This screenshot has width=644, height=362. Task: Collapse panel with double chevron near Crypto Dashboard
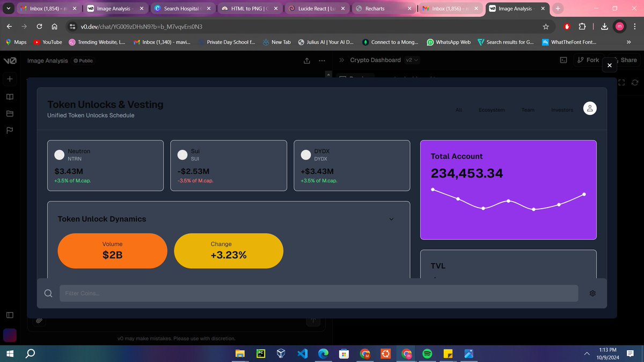(342, 60)
